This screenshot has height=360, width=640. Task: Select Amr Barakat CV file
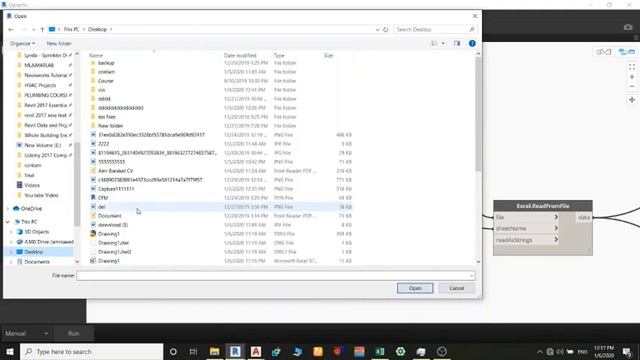coord(116,171)
